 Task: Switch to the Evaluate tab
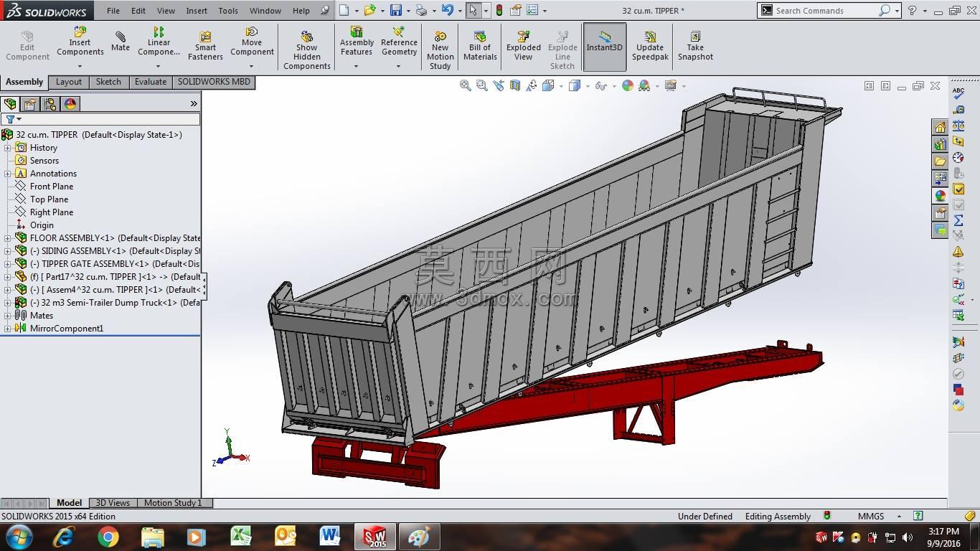pos(151,82)
